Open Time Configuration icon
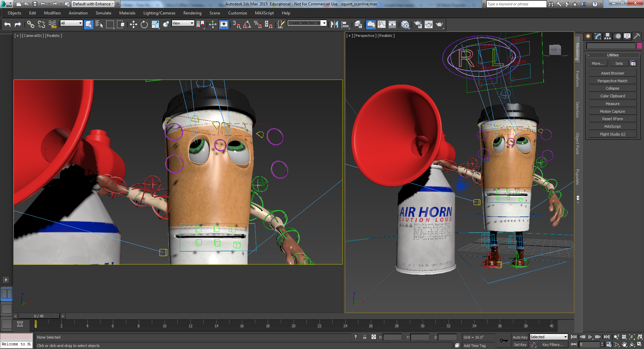 (x=609, y=344)
